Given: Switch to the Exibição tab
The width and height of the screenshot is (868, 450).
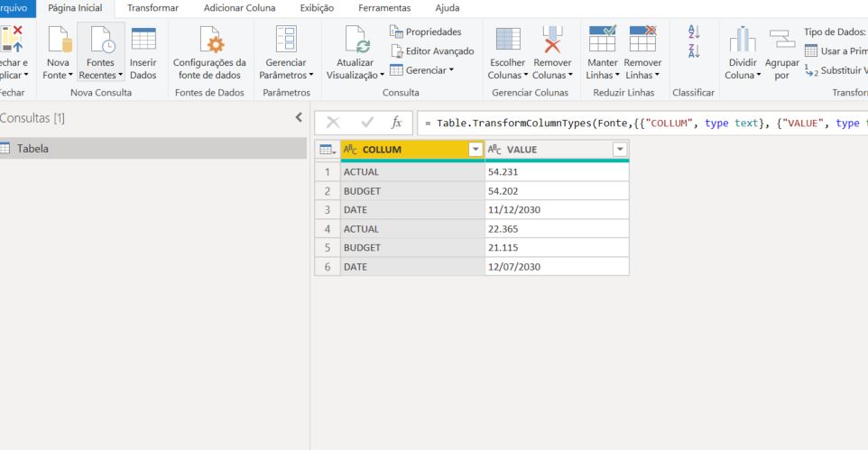Looking at the screenshot, I should coord(317,8).
